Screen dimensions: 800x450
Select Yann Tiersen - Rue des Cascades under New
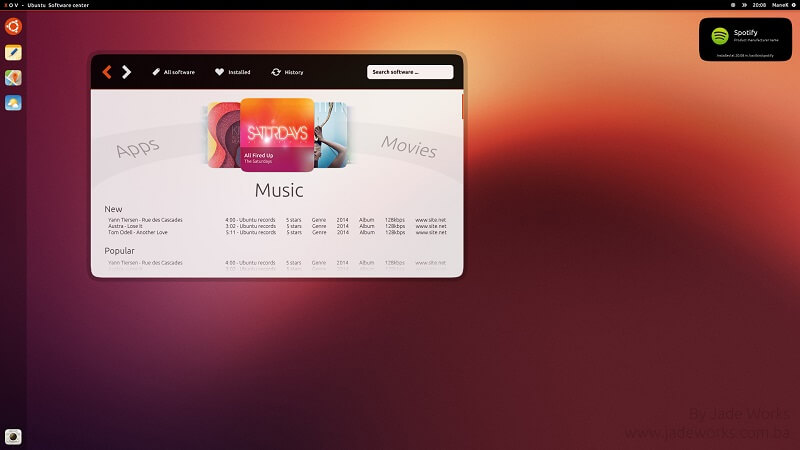point(145,220)
